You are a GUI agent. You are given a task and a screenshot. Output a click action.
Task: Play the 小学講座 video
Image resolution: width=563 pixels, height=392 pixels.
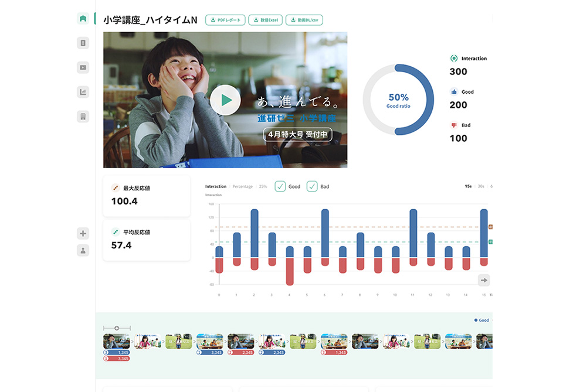tap(225, 100)
